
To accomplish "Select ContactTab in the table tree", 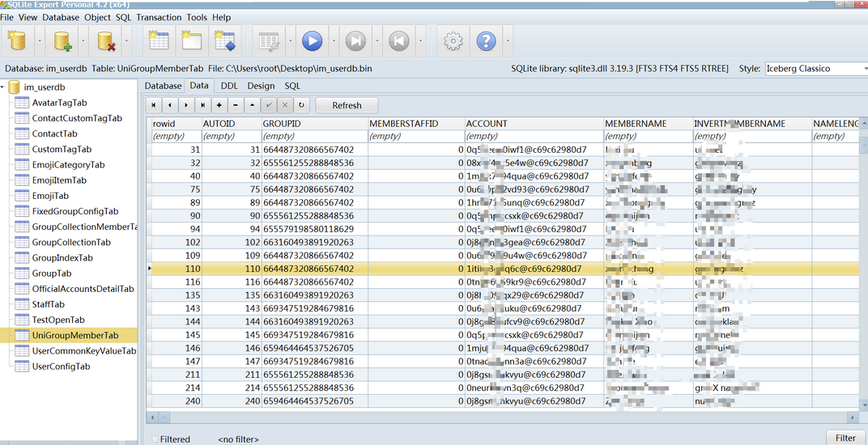I will click(54, 134).
